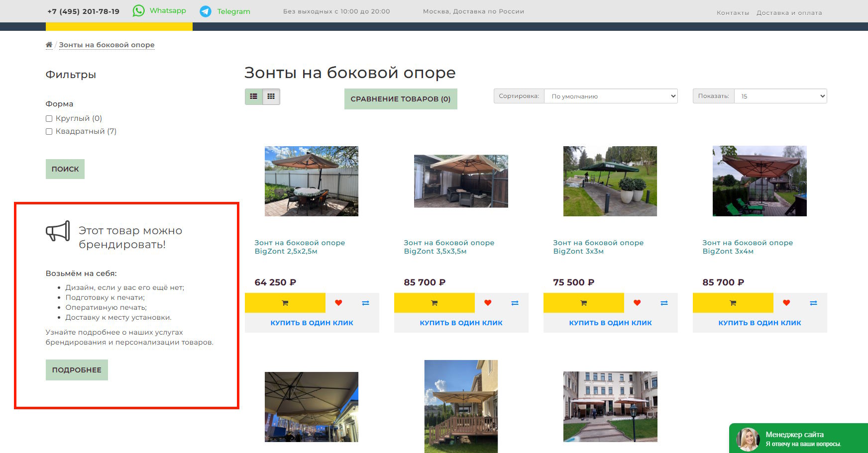This screenshot has height=453, width=868.
Task: Open the Telegram contact link
Action: [233, 11]
